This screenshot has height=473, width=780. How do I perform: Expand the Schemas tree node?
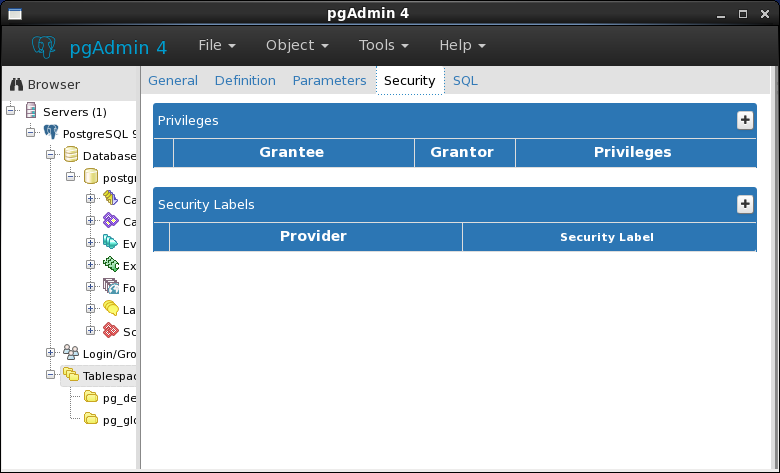[90, 330]
